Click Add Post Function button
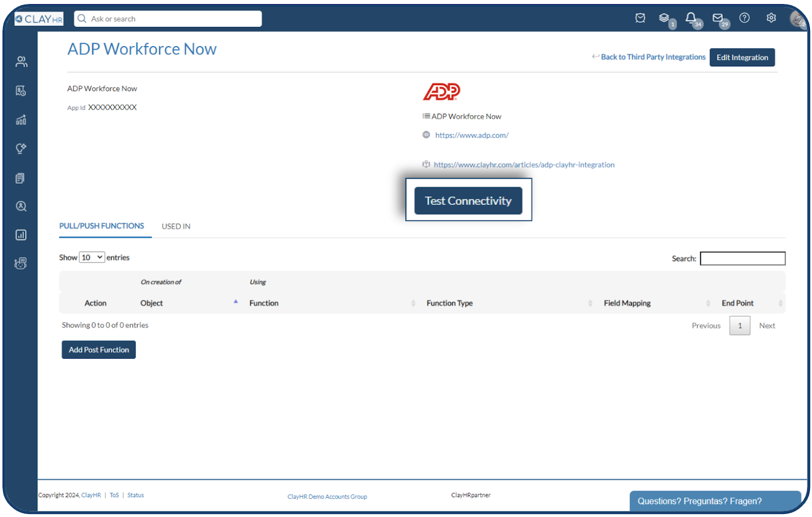Image resolution: width=812 pixels, height=517 pixels. tap(99, 350)
